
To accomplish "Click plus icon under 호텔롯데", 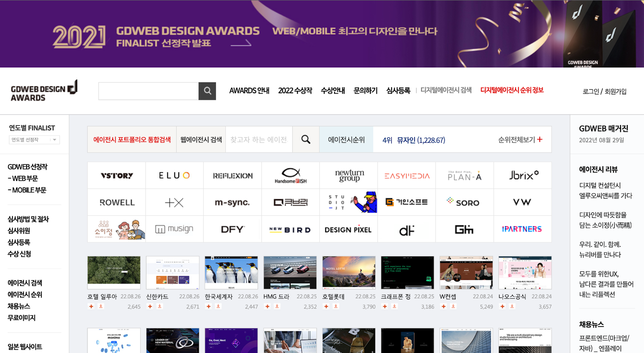I will (x=326, y=306).
